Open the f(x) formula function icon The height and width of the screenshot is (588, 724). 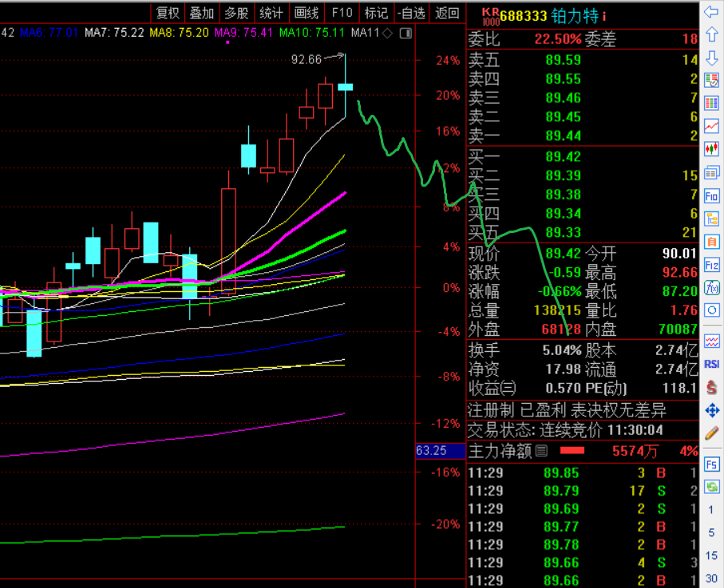click(711, 288)
